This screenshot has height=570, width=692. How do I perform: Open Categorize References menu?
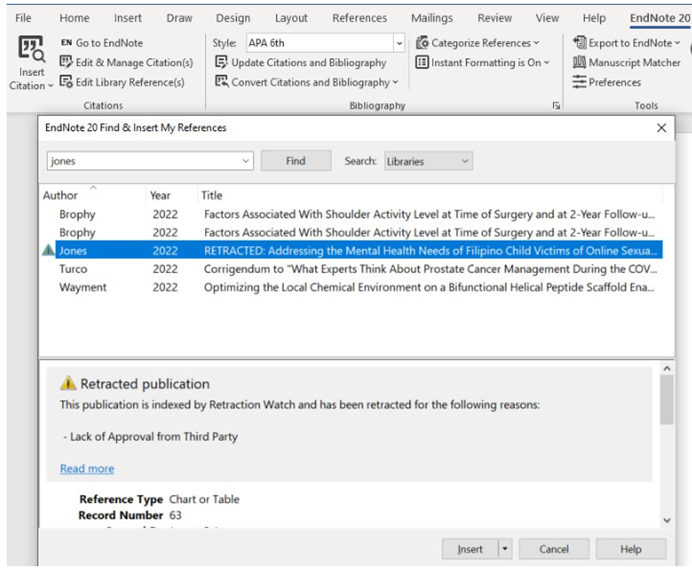pyautogui.click(x=478, y=43)
